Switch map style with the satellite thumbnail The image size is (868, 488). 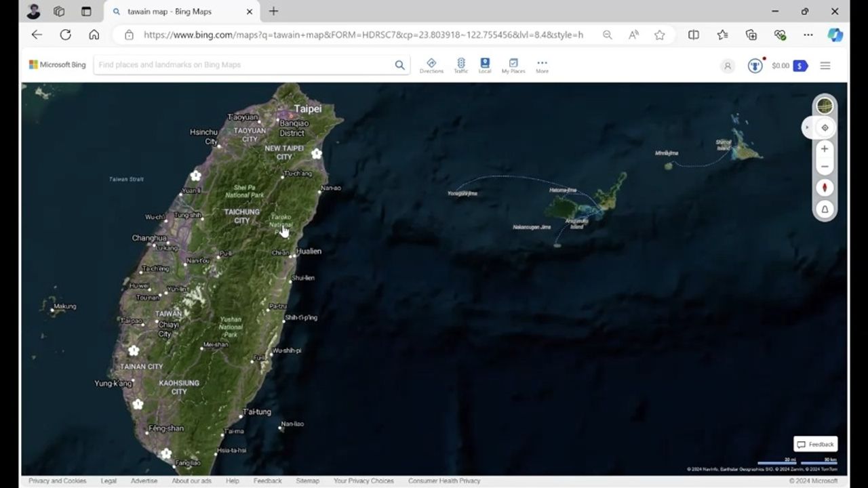(x=825, y=106)
